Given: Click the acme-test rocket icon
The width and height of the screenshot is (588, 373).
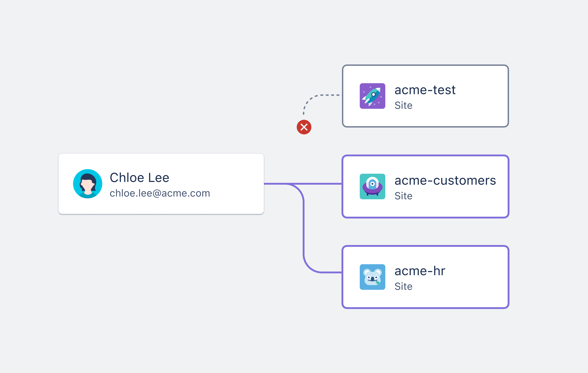Looking at the screenshot, I should pyautogui.click(x=372, y=96).
